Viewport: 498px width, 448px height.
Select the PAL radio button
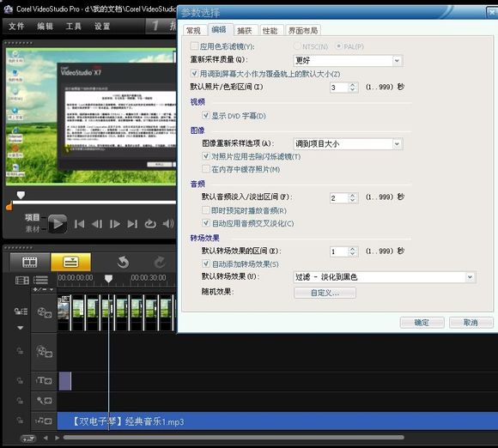coord(338,46)
